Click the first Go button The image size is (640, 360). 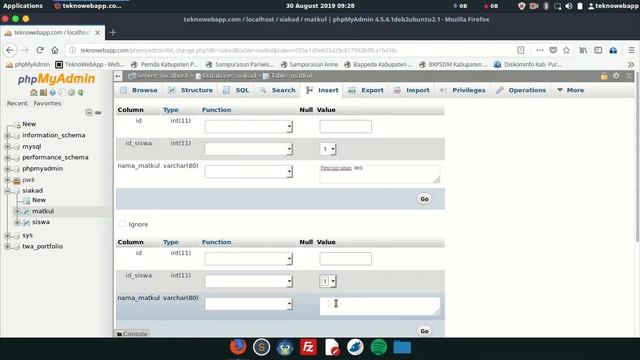(424, 199)
